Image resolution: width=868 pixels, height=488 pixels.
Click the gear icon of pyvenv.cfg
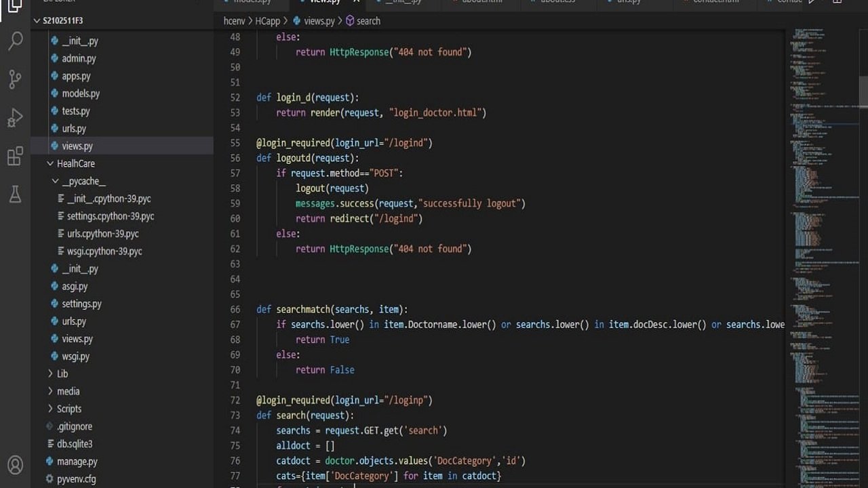click(50, 479)
